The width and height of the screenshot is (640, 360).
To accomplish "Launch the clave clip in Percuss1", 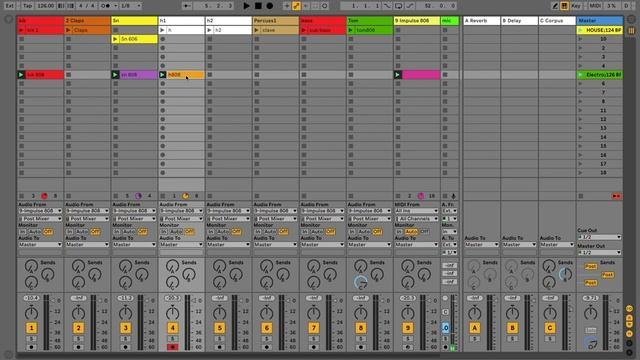I will click(x=256, y=30).
